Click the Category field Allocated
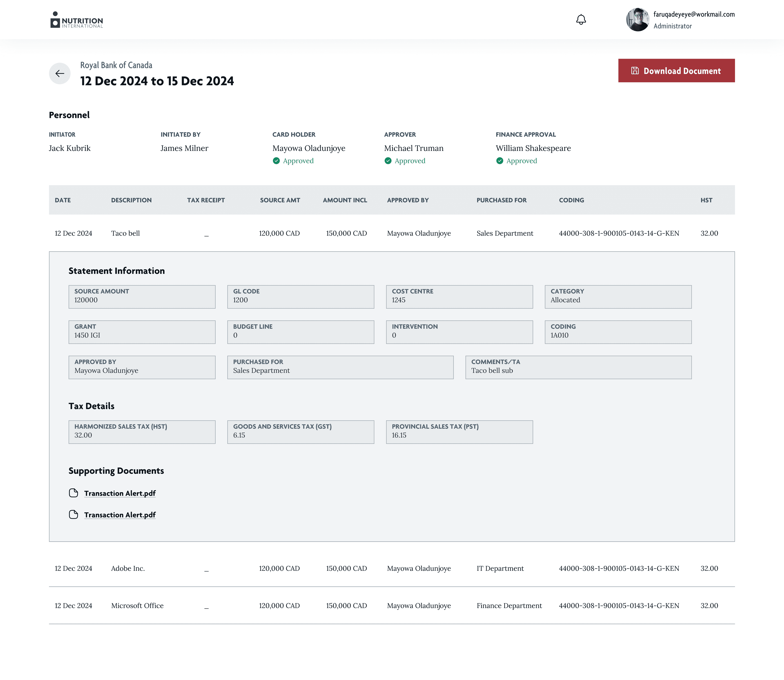 (x=618, y=297)
